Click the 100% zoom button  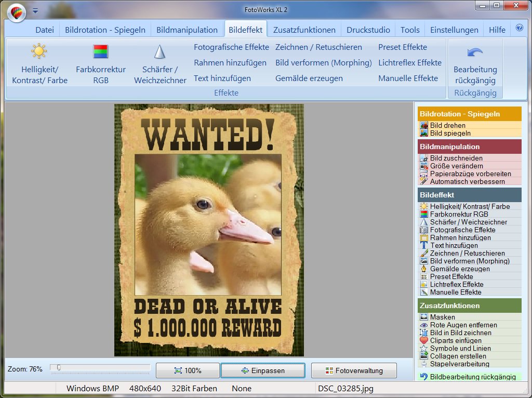click(x=188, y=370)
